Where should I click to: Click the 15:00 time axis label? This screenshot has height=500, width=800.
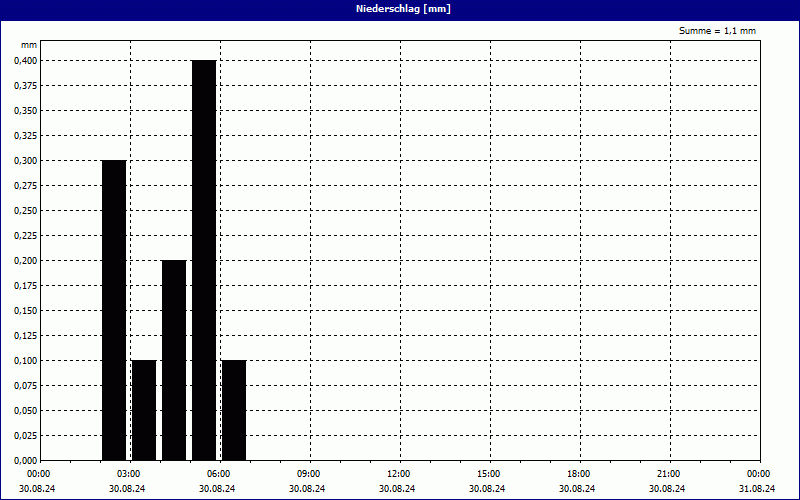[x=488, y=474]
